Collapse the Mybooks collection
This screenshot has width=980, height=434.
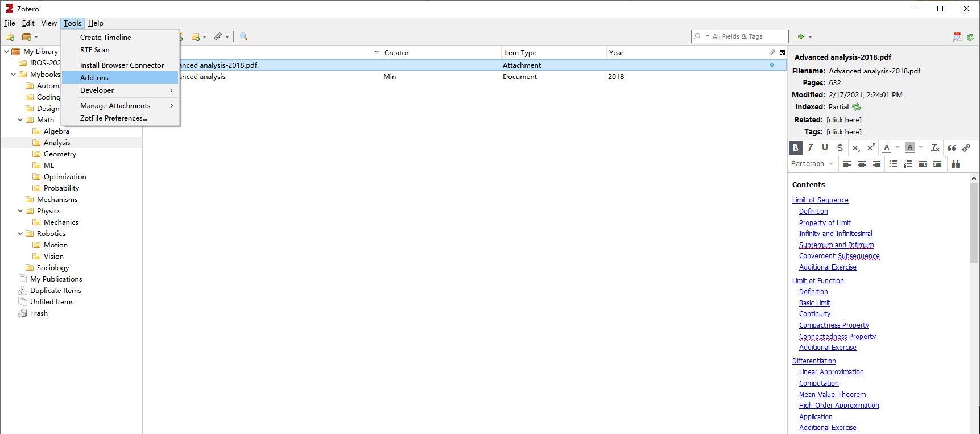point(14,74)
